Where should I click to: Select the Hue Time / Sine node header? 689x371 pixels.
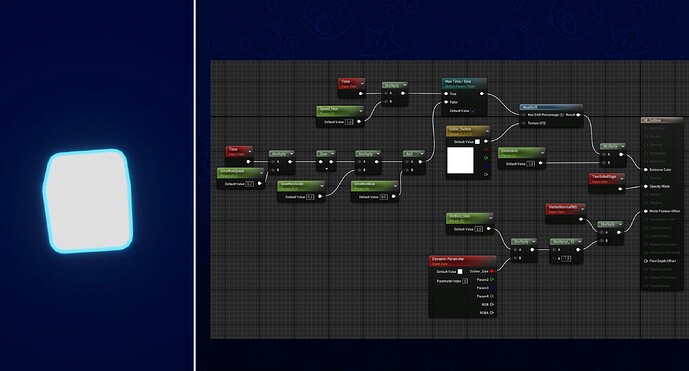(464, 83)
